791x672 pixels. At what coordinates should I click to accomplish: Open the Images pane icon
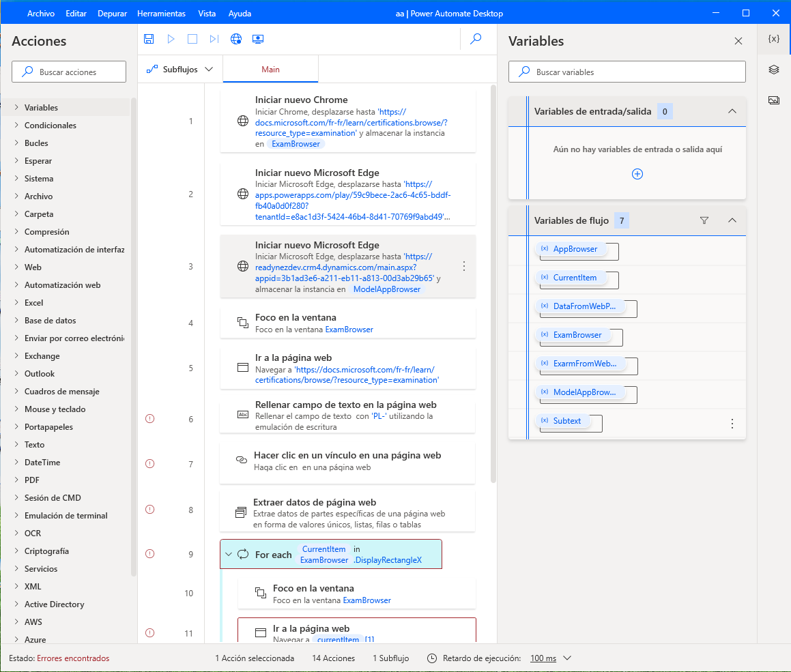click(773, 100)
